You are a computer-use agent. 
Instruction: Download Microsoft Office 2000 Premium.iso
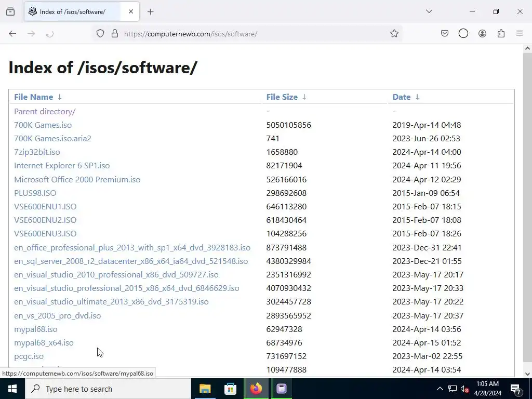77,179
